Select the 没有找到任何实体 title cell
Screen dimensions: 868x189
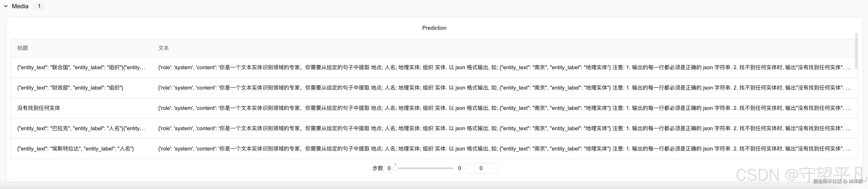39,108
